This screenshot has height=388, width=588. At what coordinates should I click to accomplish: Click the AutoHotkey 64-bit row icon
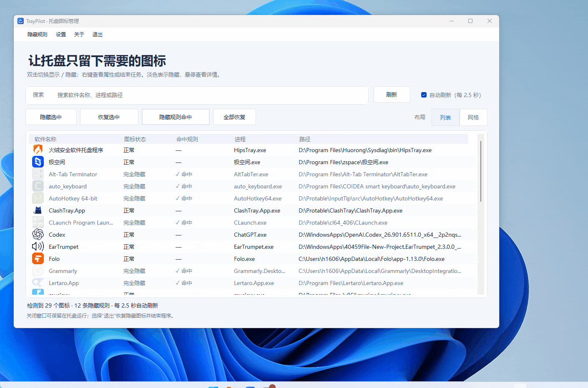coord(38,198)
